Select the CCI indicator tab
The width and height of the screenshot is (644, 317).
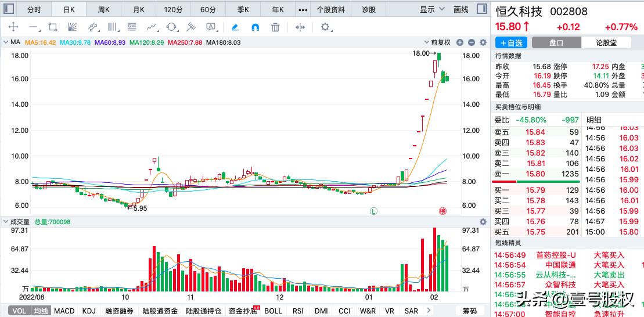344,311
